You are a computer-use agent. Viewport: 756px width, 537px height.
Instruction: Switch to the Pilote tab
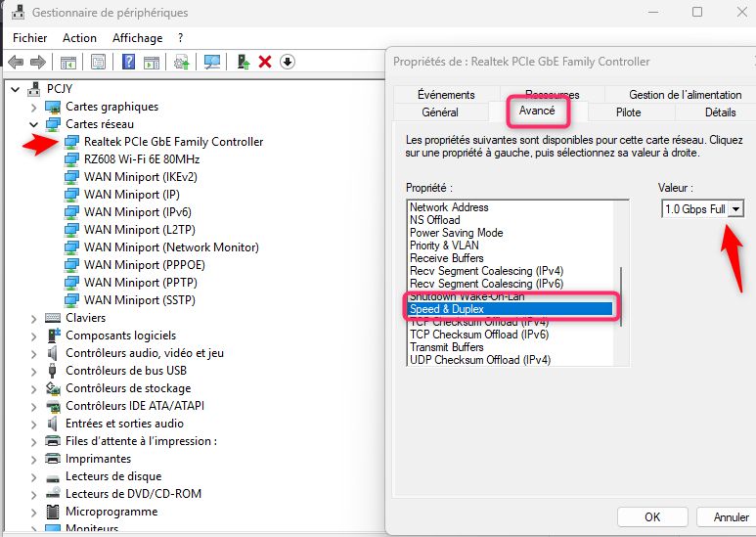point(629,112)
